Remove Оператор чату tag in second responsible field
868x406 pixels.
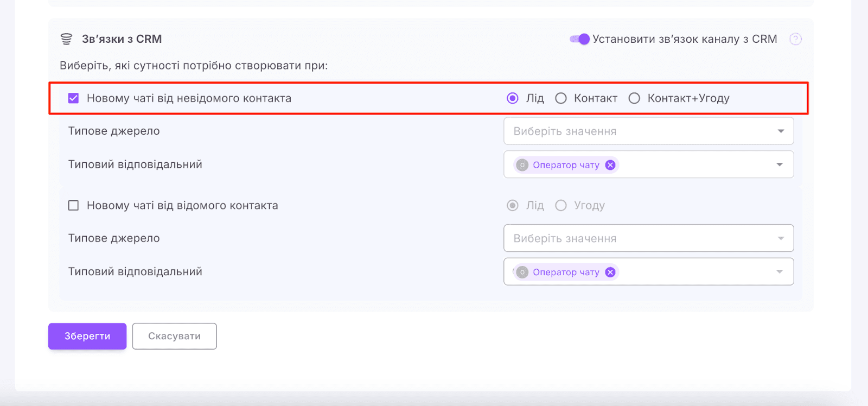[x=610, y=272]
